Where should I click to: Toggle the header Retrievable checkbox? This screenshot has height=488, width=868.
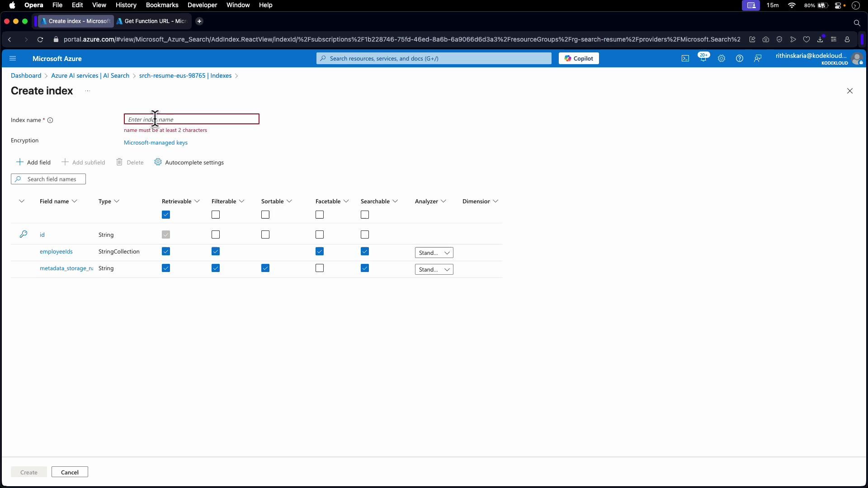tap(166, 215)
